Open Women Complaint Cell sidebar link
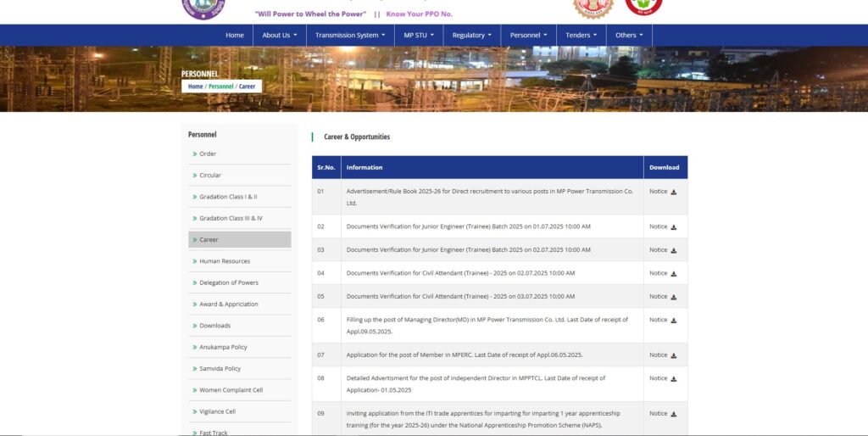 click(231, 390)
